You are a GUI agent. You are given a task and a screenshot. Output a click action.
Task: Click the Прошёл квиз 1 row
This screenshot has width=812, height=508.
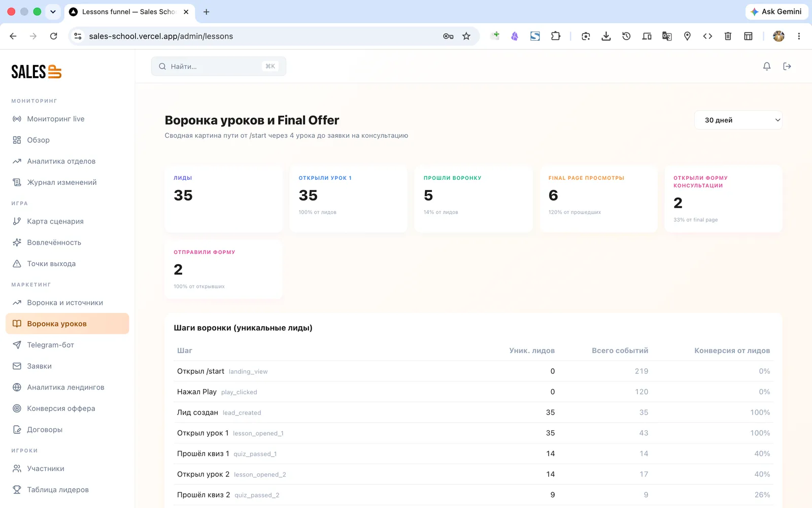473,454
